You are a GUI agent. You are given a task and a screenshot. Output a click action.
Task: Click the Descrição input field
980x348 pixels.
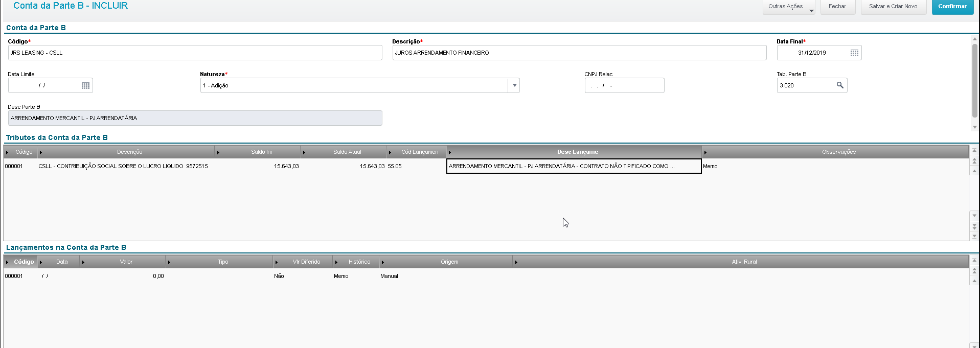pyautogui.click(x=579, y=53)
